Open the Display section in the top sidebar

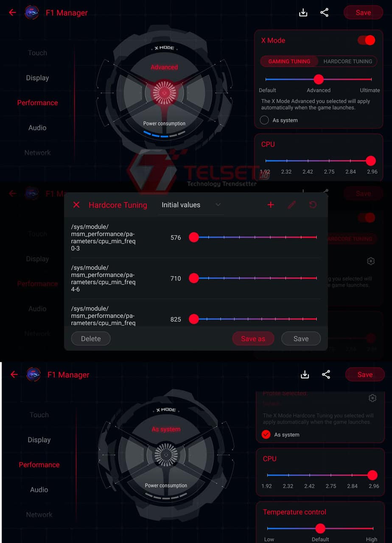coord(37,78)
